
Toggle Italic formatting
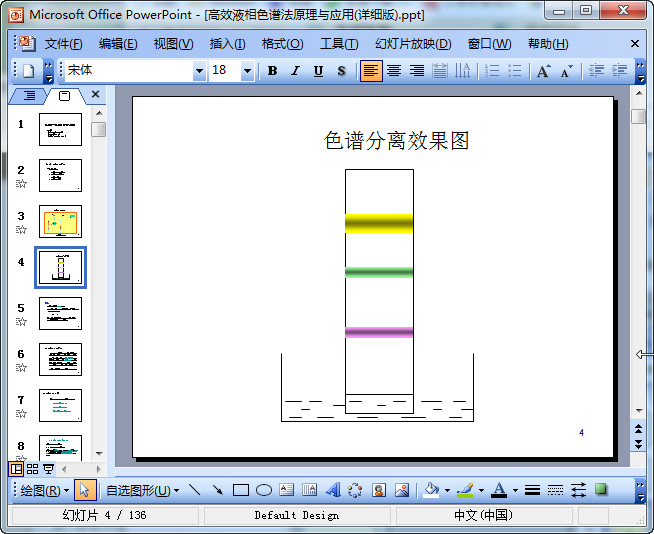pyautogui.click(x=295, y=71)
